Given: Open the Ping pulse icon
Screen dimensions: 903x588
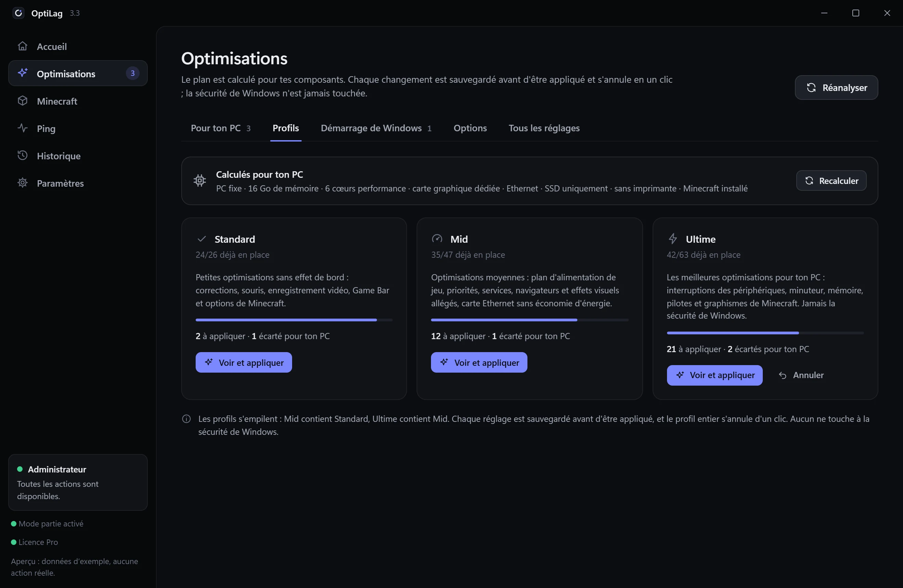Looking at the screenshot, I should coord(23,128).
